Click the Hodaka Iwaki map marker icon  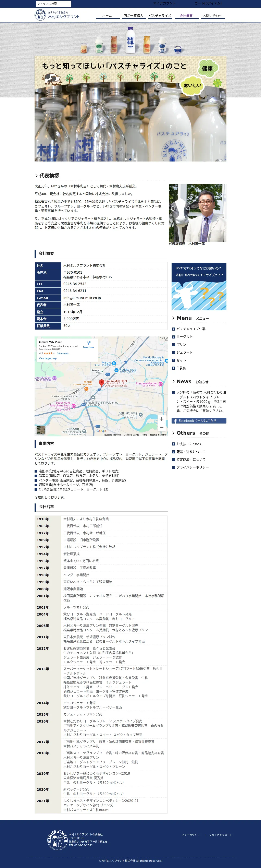click(116, 370)
